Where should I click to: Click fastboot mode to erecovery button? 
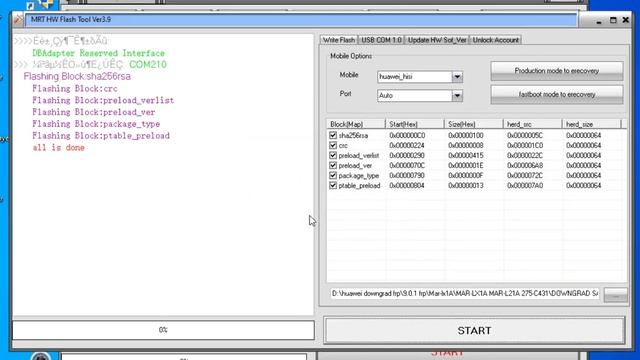(557, 95)
